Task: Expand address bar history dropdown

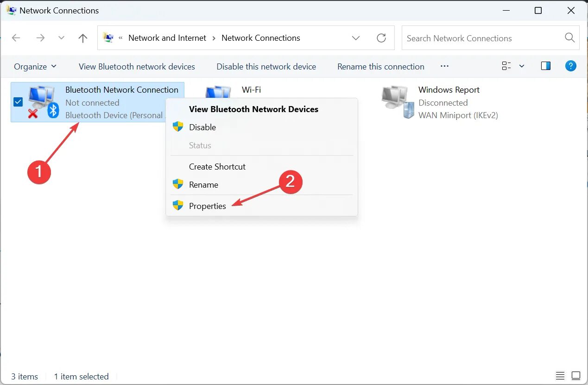Action: point(356,38)
